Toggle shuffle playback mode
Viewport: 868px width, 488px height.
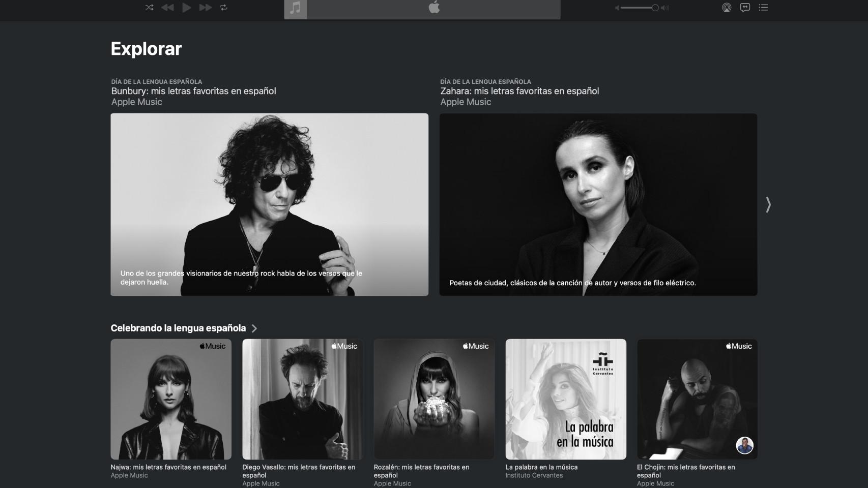tap(149, 8)
